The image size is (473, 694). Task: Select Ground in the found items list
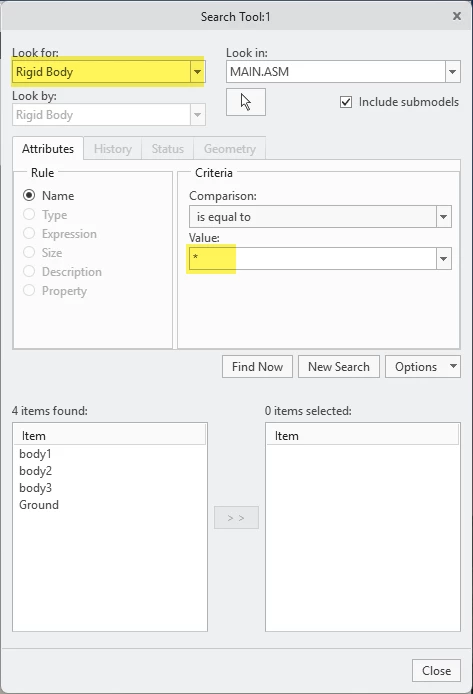(x=39, y=505)
